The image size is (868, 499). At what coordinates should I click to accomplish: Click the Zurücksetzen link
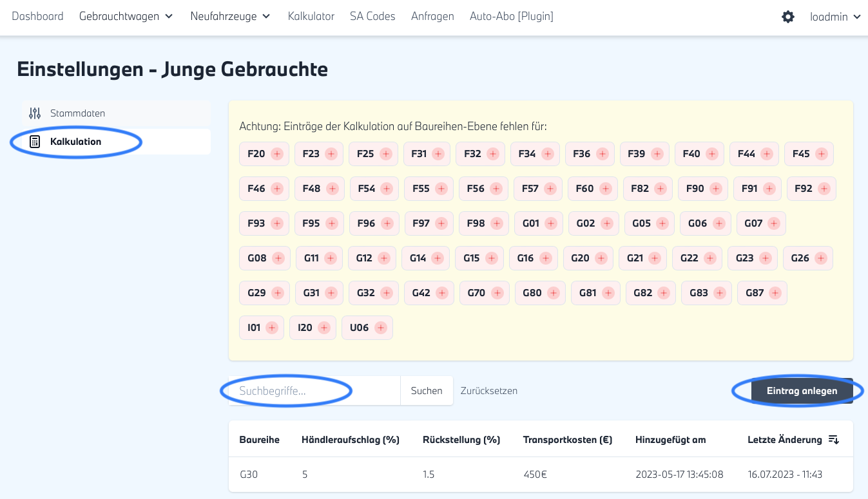(x=488, y=391)
